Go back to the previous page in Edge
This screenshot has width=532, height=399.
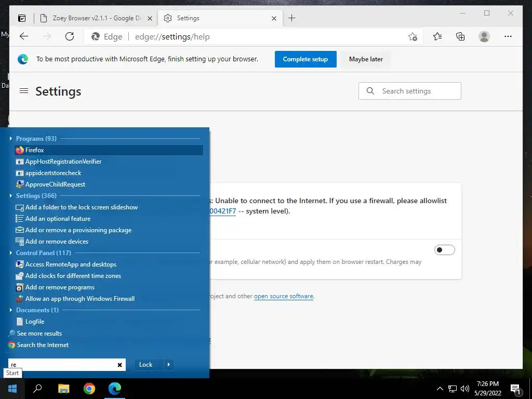click(x=24, y=36)
